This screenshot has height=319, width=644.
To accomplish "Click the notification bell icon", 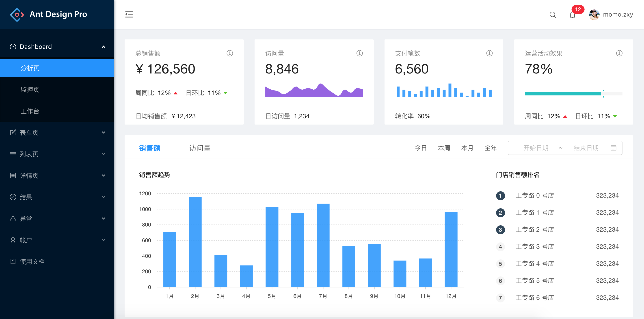I will [572, 15].
